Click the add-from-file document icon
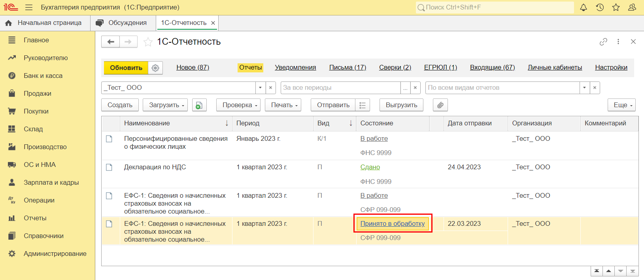 click(199, 105)
